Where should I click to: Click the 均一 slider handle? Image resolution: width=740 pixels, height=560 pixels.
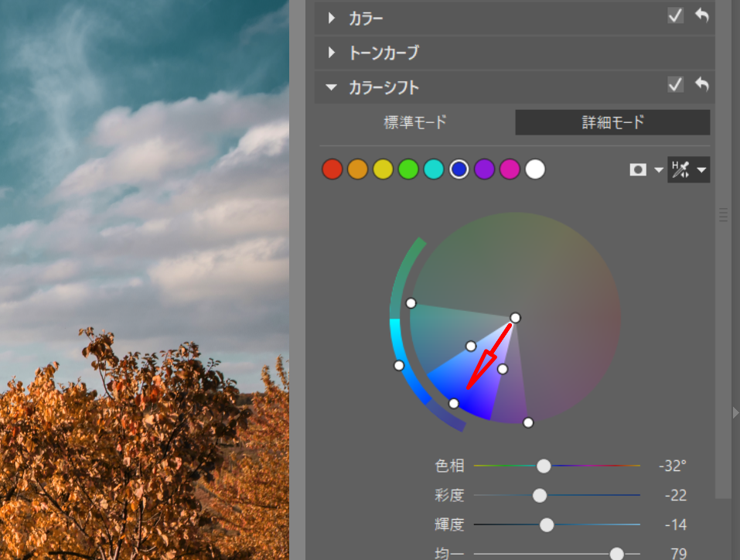click(x=616, y=554)
